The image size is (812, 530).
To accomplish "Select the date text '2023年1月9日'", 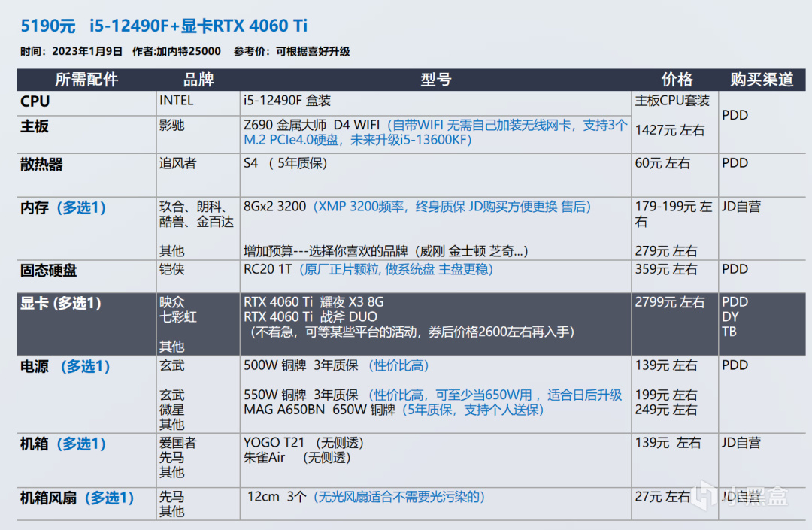I will click(87, 51).
